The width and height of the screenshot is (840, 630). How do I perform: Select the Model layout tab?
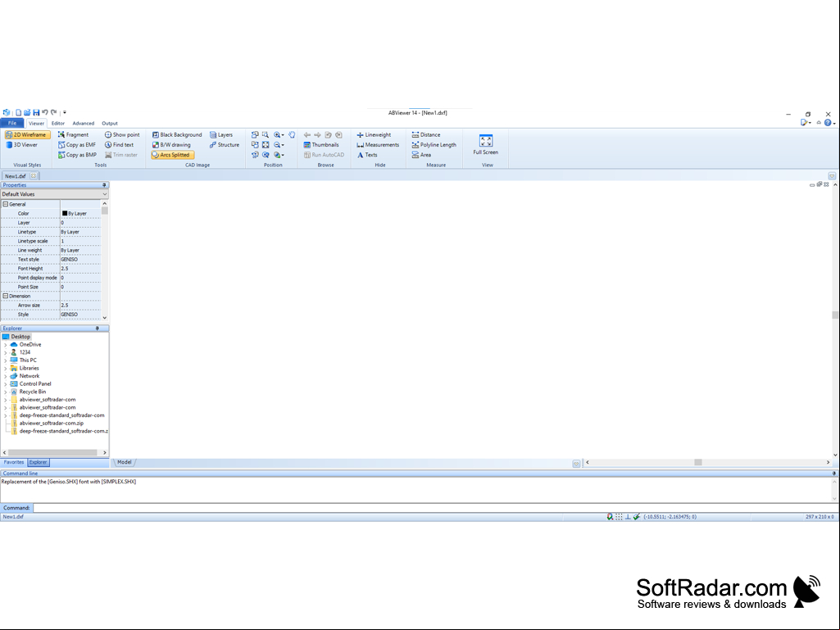pyautogui.click(x=125, y=462)
